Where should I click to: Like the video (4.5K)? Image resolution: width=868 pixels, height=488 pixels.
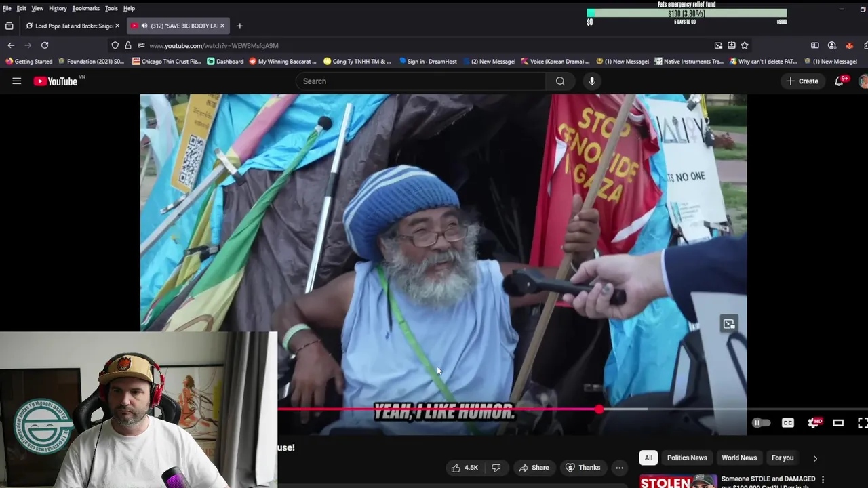[465, 468]
